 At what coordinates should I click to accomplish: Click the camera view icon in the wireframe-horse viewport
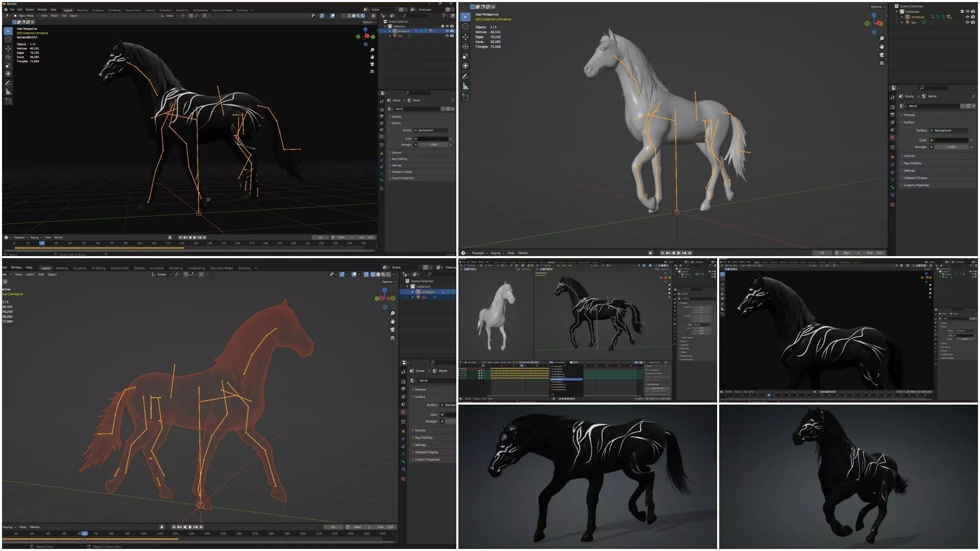pos(393,330)
